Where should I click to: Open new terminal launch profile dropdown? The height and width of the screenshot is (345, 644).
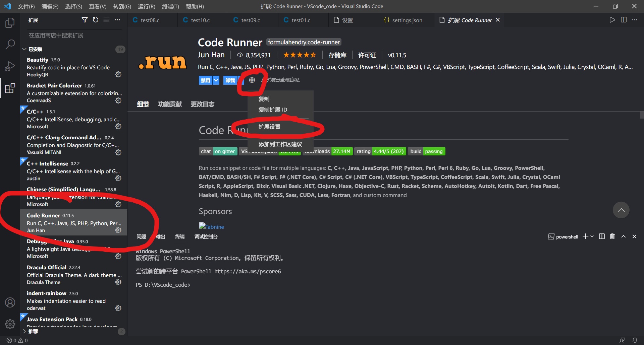pyautogui.click(x=592, y=236)
